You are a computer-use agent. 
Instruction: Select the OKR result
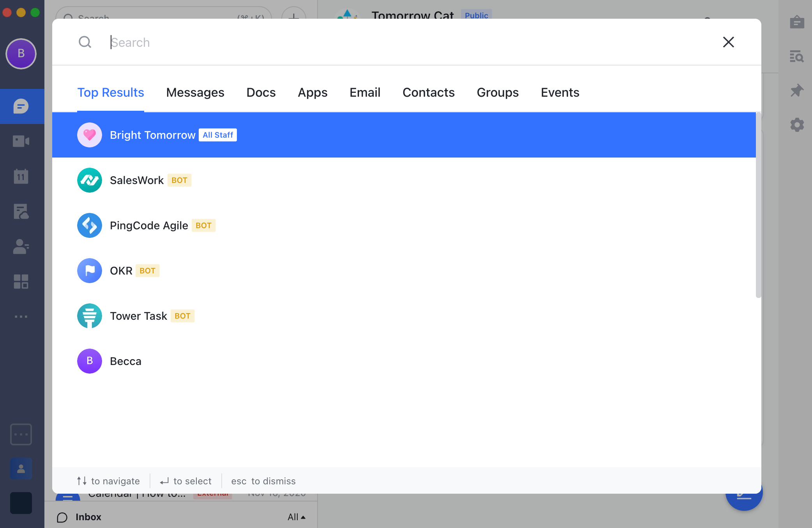(404, 271)
